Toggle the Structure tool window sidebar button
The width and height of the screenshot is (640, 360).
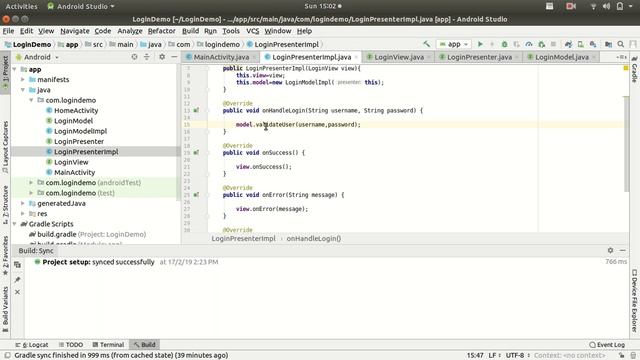click(5, 204)
